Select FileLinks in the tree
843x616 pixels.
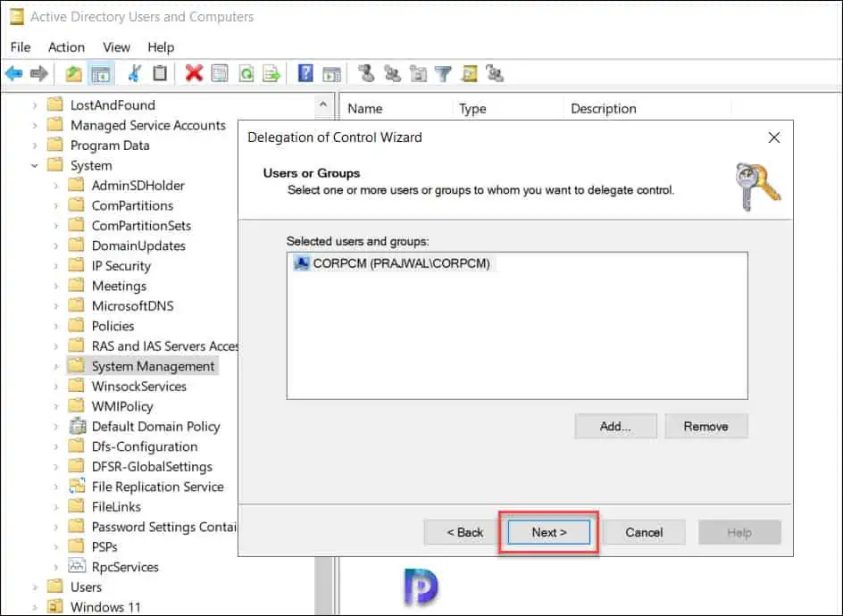(117, 507)
